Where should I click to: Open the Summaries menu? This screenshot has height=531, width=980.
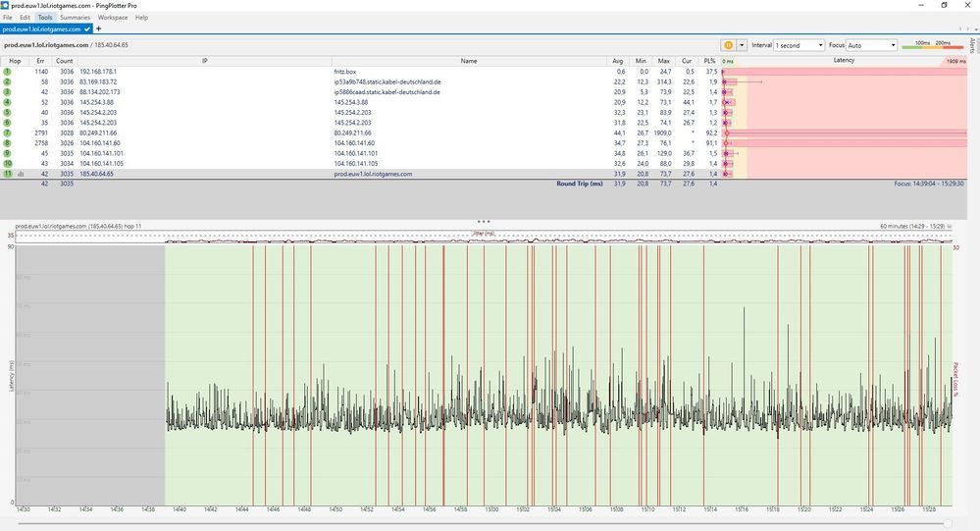(75, 18)
